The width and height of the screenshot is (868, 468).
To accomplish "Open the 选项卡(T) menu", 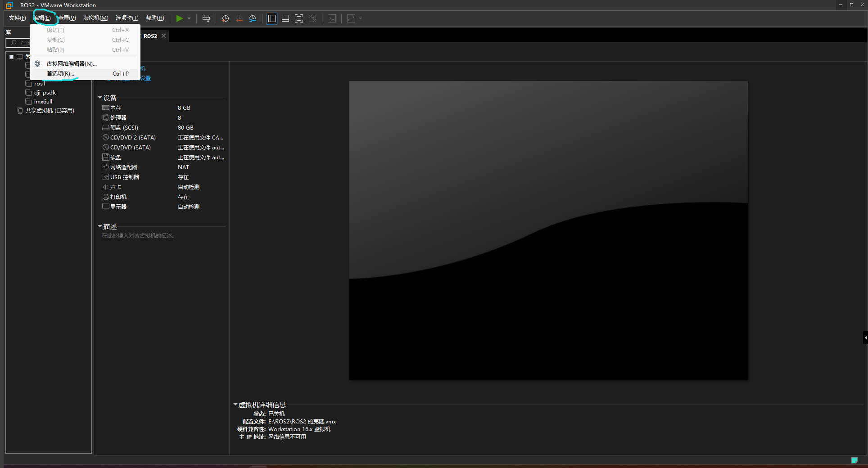I will pos(127,18).
